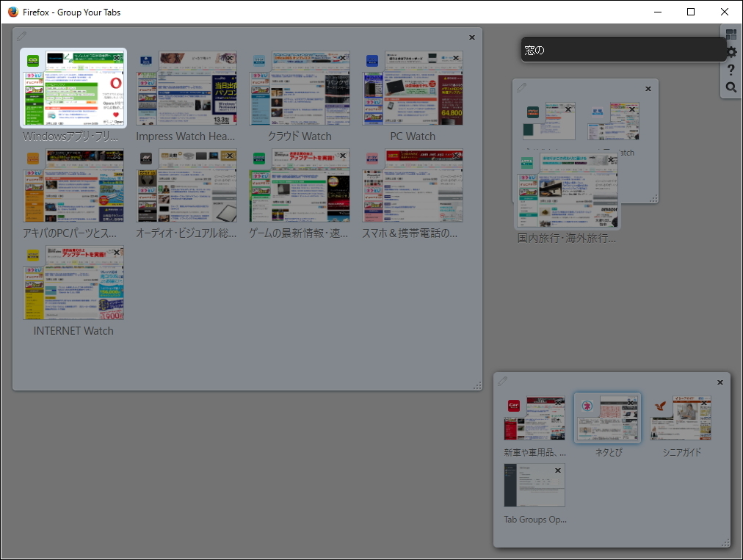Open the スマホ＆携帯電話の... thumbnail

(x=413, y=185)
